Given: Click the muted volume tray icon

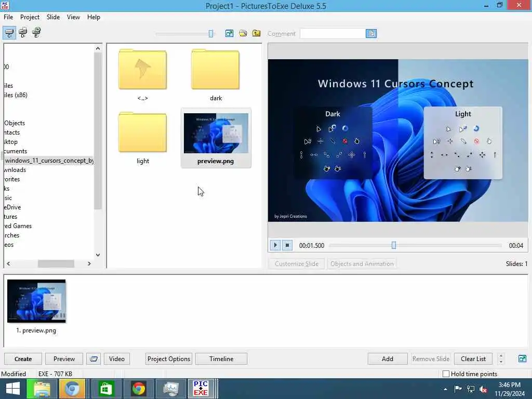Looking at the screenshot, I should pyautogui.click(x=483, y=389).
